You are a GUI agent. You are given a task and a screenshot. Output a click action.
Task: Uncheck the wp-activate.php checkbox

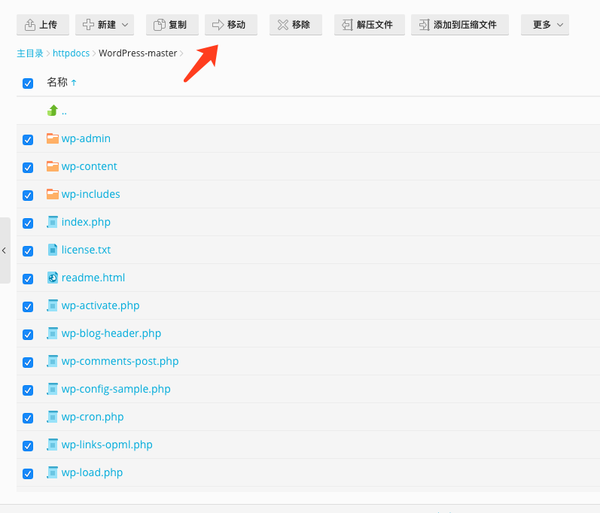[x=28, y=307]
